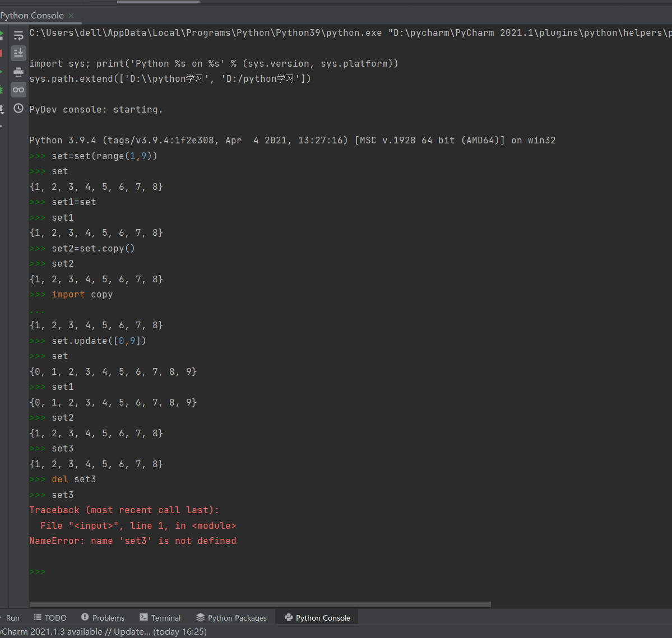
Task: Toggle show variables glasses icon
Action: [x=18, y=90]
